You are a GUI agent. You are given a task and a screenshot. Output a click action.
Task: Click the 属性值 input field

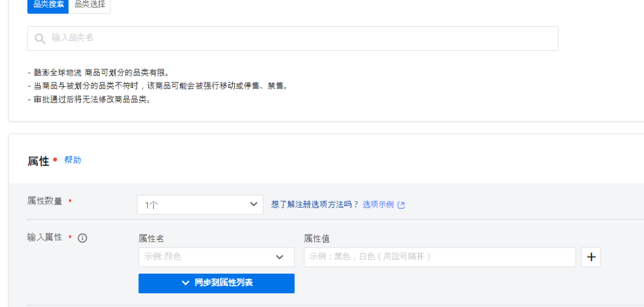440,257
